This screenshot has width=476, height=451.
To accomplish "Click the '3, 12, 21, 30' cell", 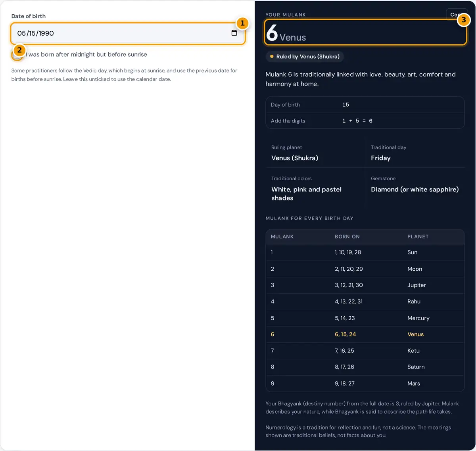I will tap(349, 285).
